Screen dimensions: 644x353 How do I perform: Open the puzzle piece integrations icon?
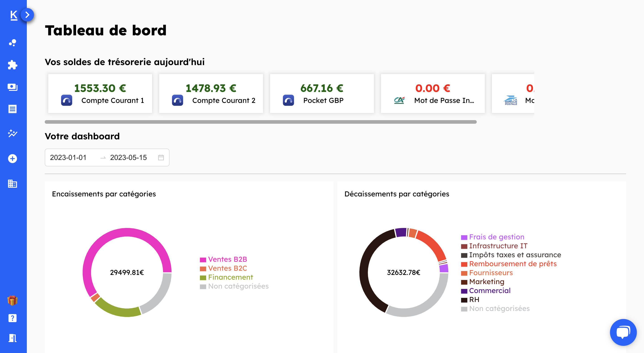tap(13, 65)
